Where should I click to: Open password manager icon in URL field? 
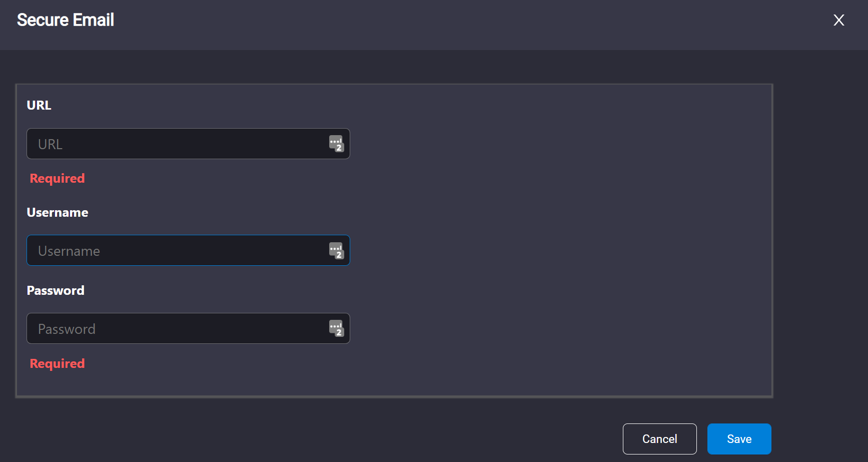point(336,144)
